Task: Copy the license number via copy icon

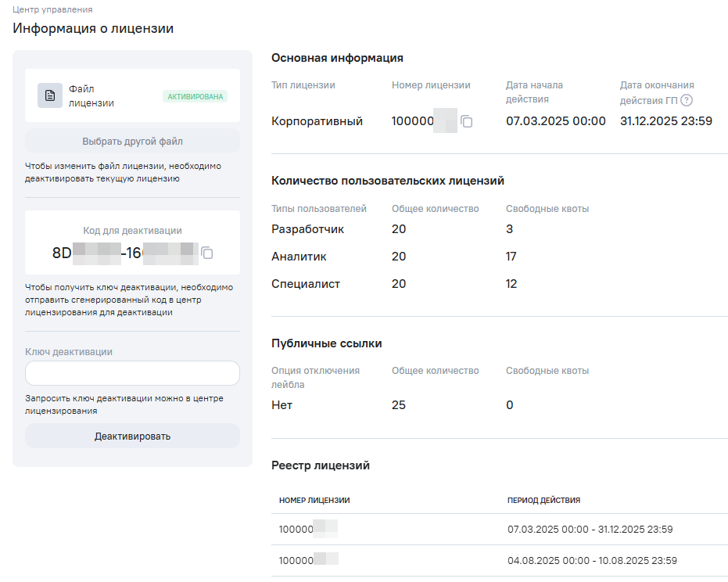Action: pos(467,121)
